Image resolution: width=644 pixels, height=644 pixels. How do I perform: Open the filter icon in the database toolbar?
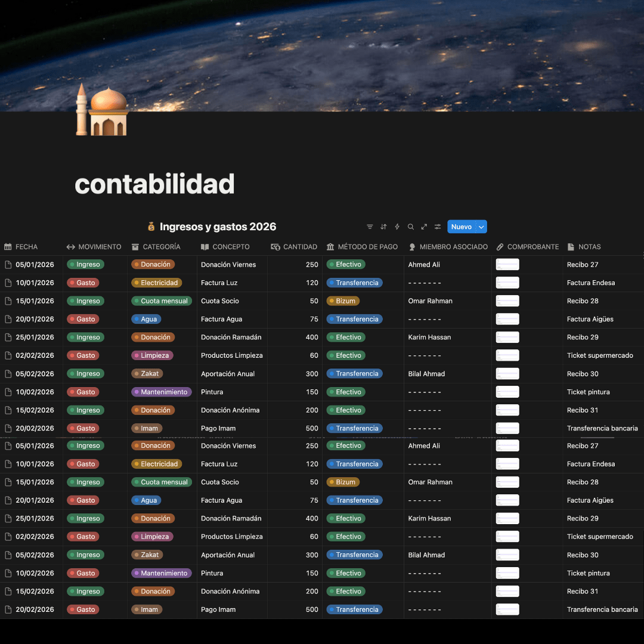pyautogui.click(x=370, y=227)
